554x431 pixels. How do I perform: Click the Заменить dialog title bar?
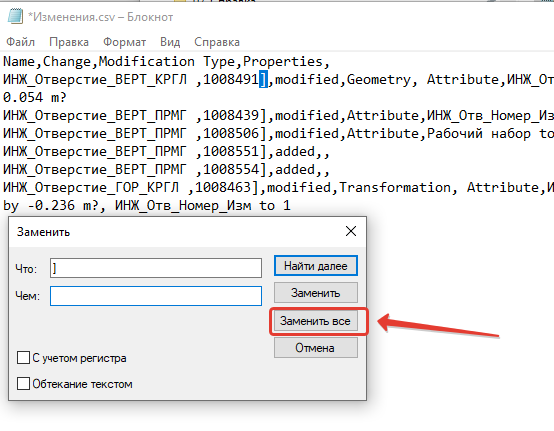pos(177,232)
